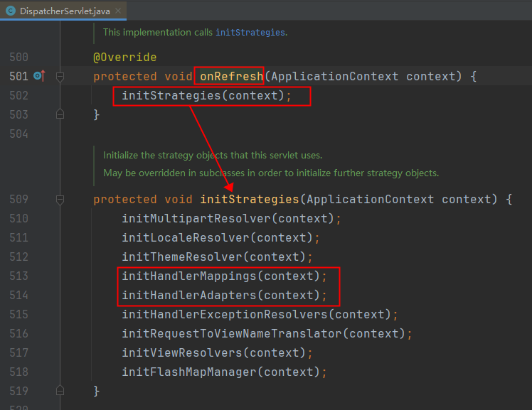The width and height of the screenshot is (532, 410).
Task: Collapse the initStrategies method at line 509
Action: point(60,200)
